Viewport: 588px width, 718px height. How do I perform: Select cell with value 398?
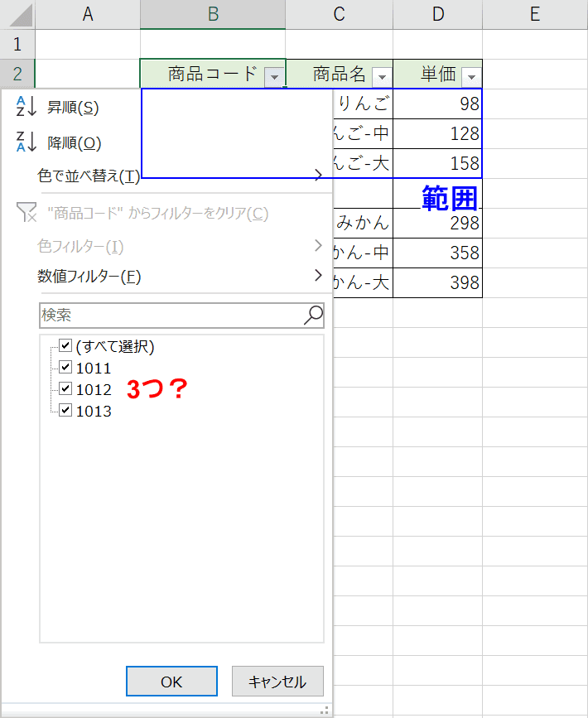(437, 282)
